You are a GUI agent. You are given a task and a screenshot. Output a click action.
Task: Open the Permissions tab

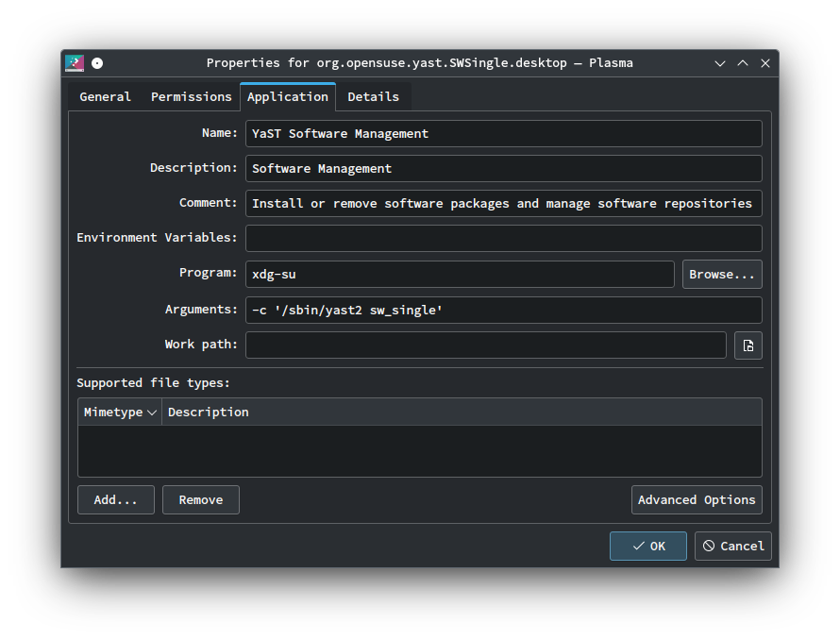[x=191, y=97]
